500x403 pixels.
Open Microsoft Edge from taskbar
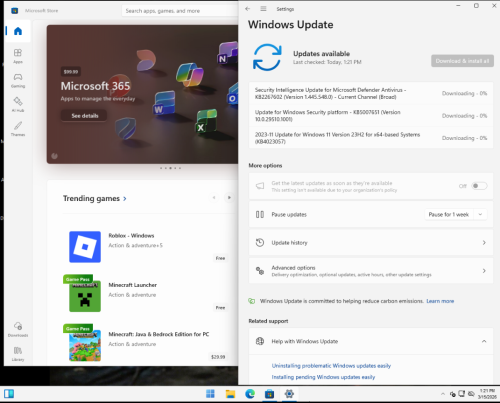(x=250, y=394)
